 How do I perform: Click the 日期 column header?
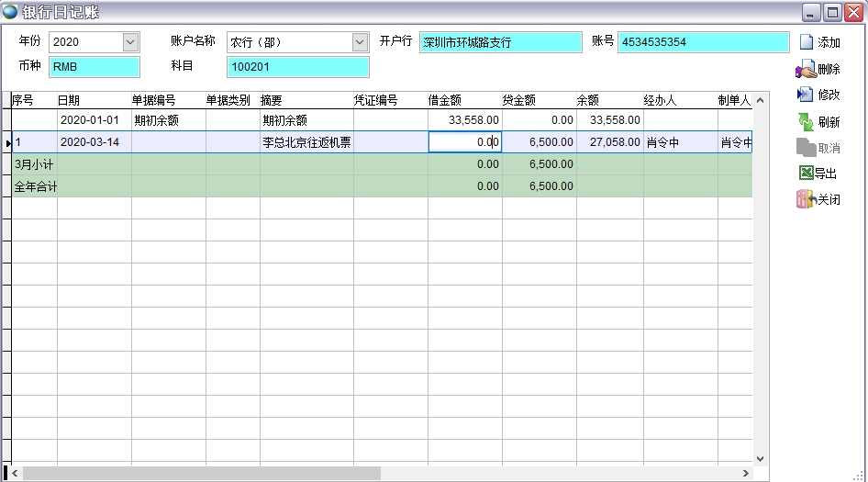(x=94, y=101)
